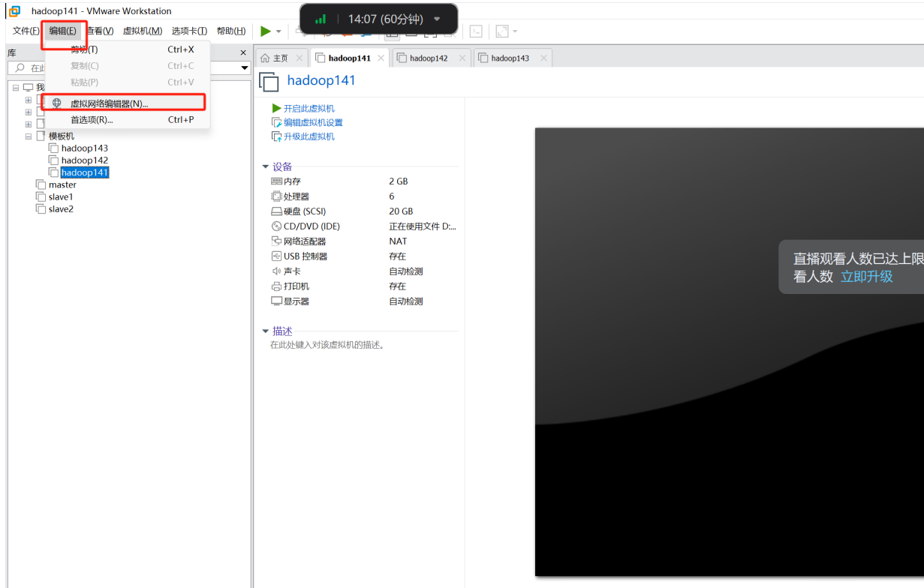Switch to the hadoop142 tab

(x=429, y=58)
